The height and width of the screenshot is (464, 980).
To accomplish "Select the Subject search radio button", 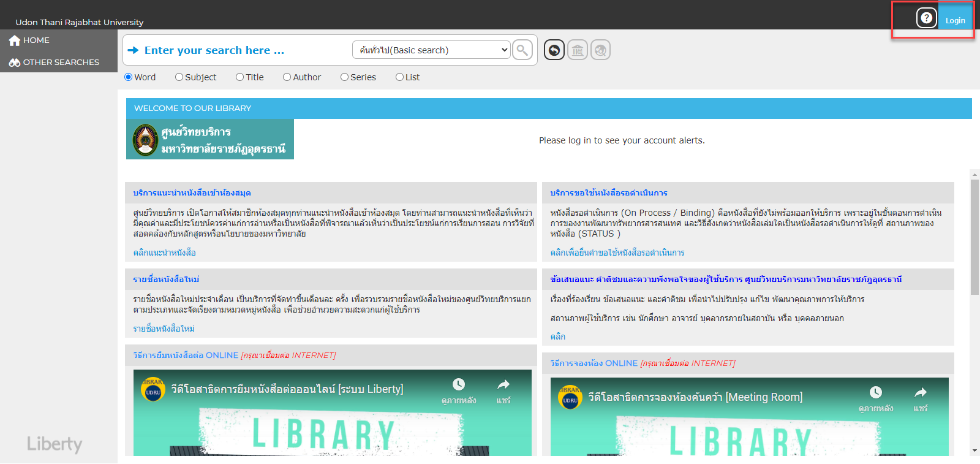I will coord(179,77).
